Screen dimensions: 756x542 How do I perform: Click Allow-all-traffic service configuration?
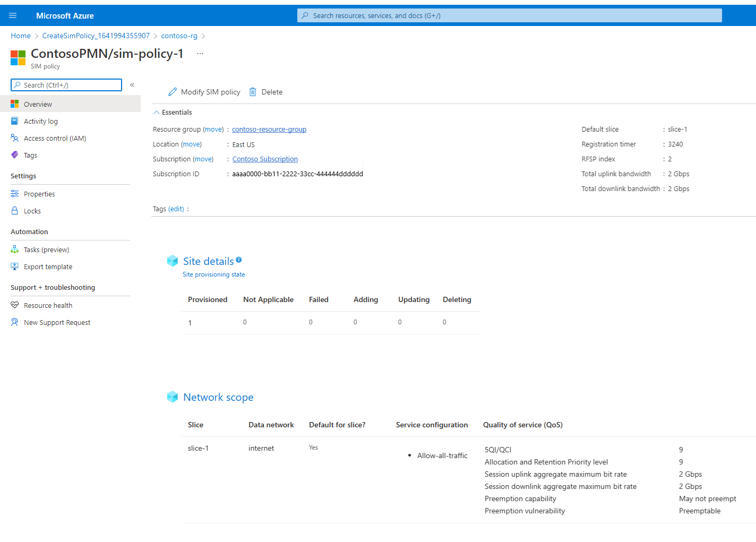pos(442,455)
